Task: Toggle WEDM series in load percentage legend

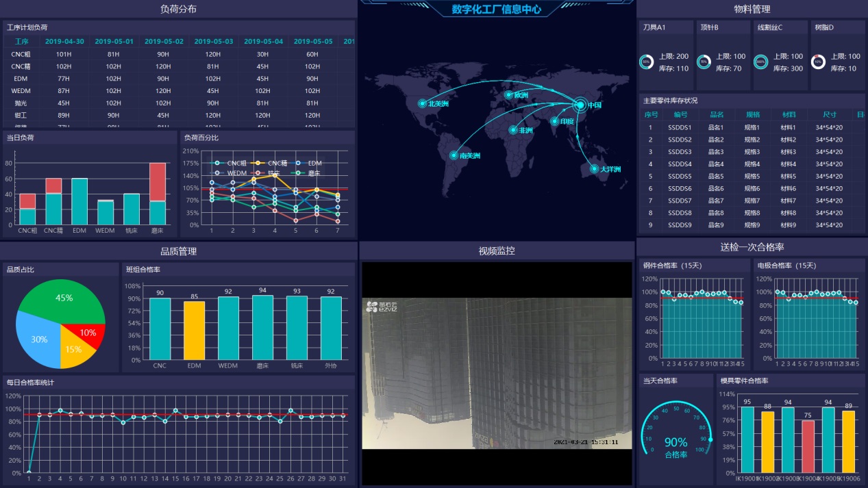Action: point(230,173)
